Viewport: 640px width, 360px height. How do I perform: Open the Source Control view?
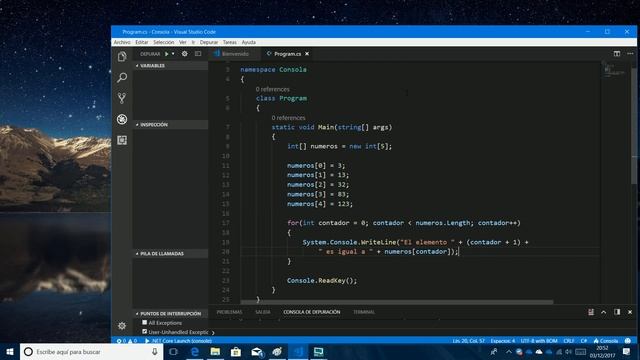click(122, 98)
